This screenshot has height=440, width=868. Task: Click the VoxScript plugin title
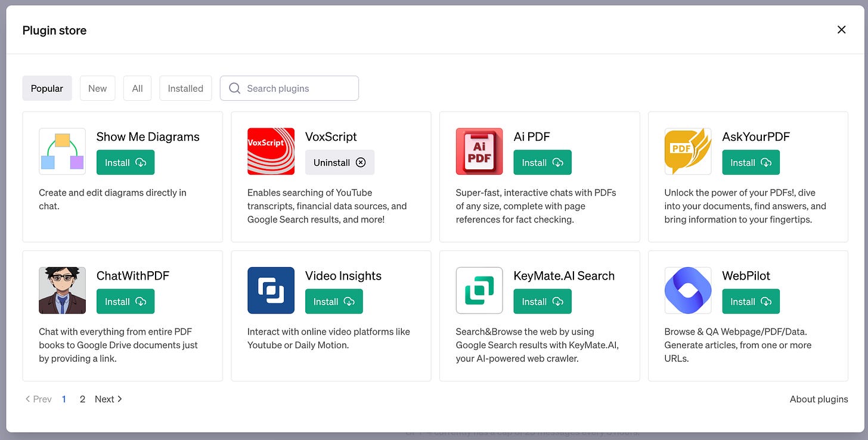tap(331, 137)
